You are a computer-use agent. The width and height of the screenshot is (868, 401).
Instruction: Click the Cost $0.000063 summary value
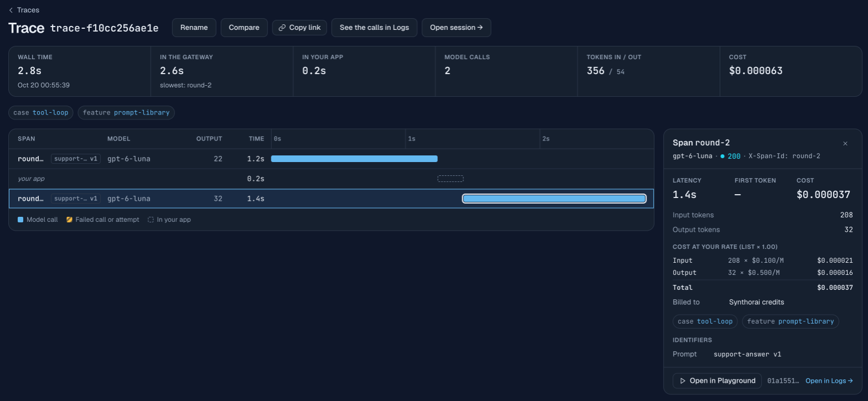coord(756,71)
